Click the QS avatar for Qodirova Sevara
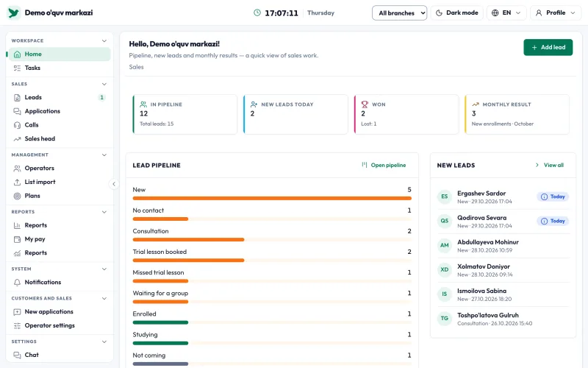Screen dimensions: 588x368 [x=445, y=222]
